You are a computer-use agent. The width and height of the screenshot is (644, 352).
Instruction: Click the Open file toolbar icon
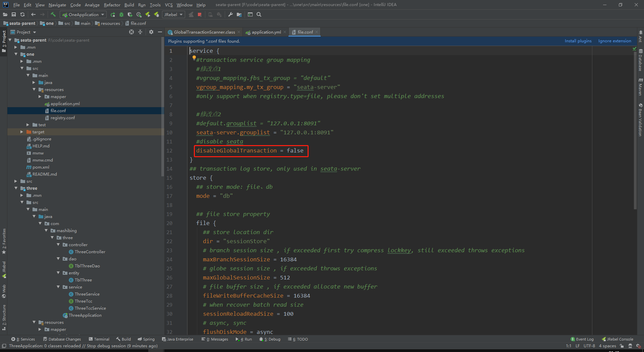pyautogui.click(x=5, y=14)
